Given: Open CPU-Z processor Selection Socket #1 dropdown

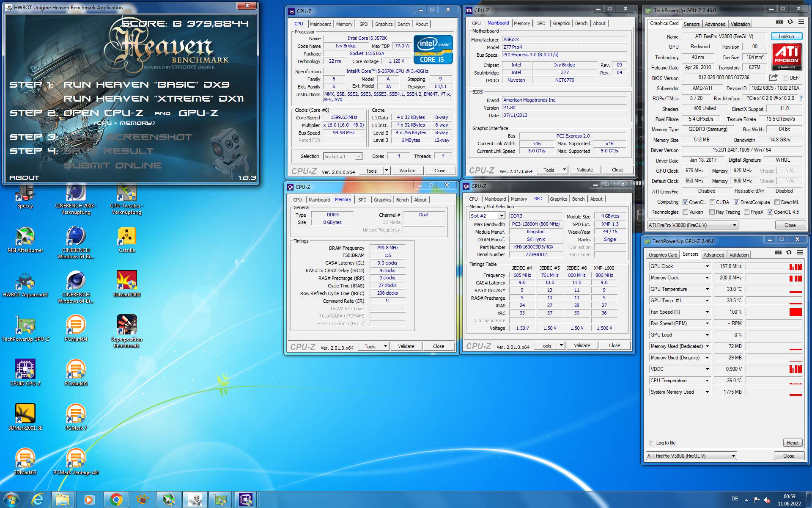Looking at the screenshot, I should pyautogui.click(x=343, y=156).
